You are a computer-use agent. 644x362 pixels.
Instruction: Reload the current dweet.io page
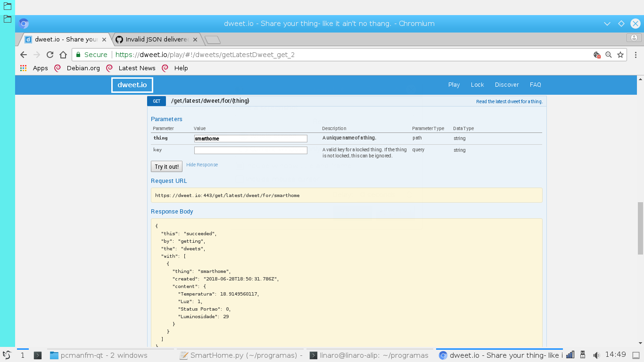pyautogui.click(x=50, y=55)
